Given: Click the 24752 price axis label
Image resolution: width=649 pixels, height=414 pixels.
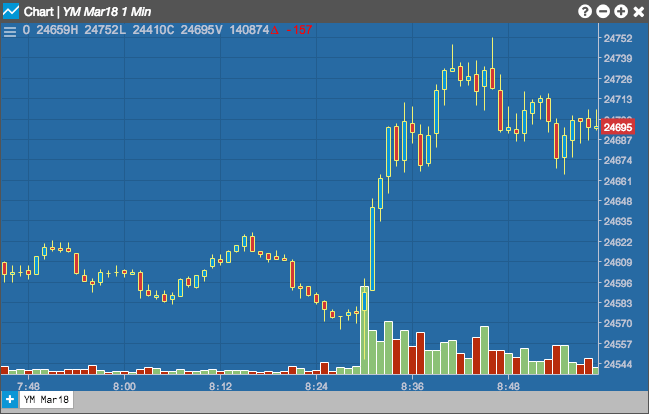Looking at the screenshot, I should [x=618, y=38].
